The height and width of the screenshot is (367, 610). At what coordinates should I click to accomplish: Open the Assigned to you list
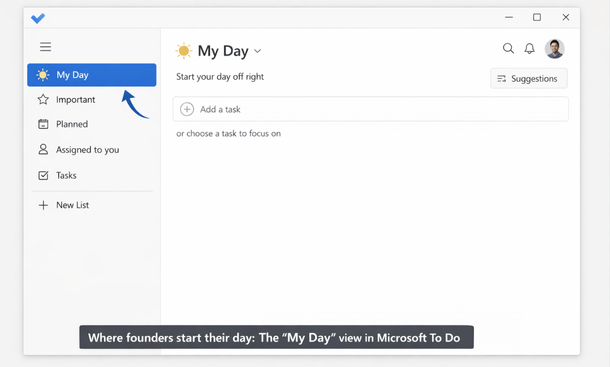(92, 149)
